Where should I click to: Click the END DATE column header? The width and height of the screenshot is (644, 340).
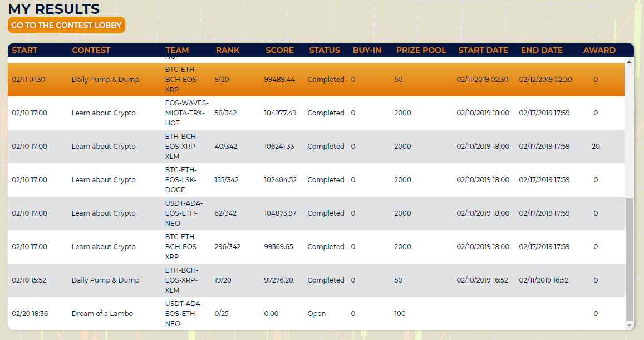(x=542, y=50)
